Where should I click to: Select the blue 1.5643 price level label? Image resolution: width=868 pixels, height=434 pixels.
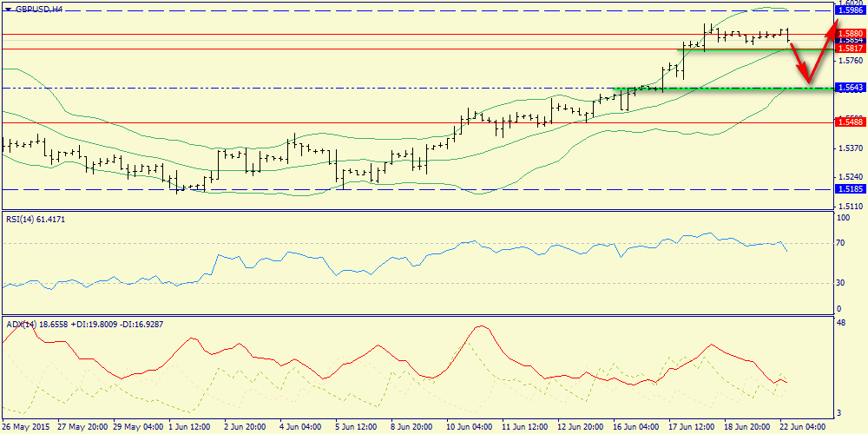tap(851, 88)
